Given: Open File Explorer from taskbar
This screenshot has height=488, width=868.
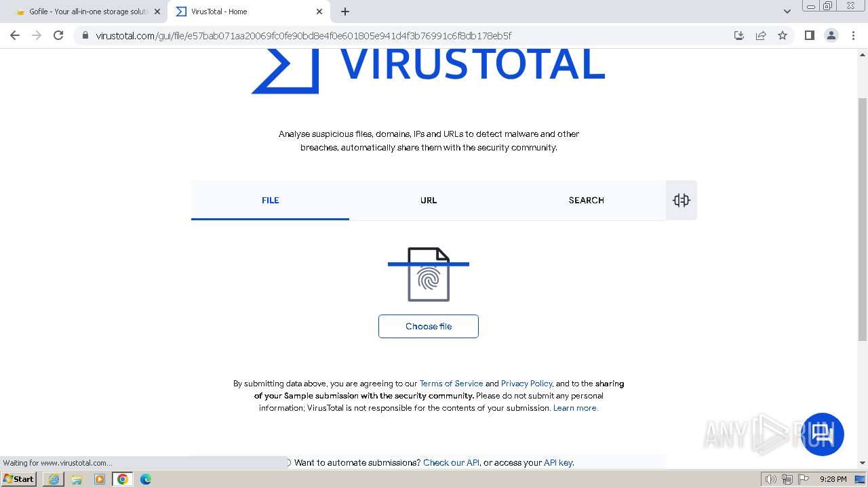Looking at the screenshot, I should coord(77,479).
